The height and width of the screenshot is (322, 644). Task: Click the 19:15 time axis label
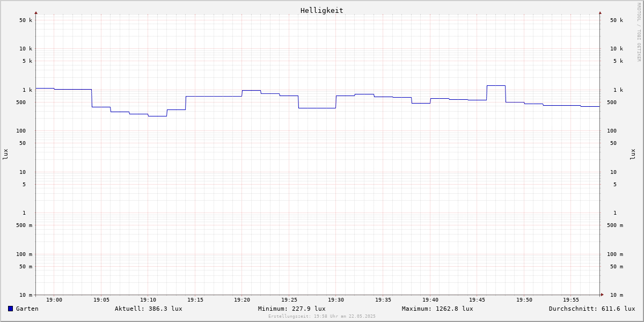point(195,300)
